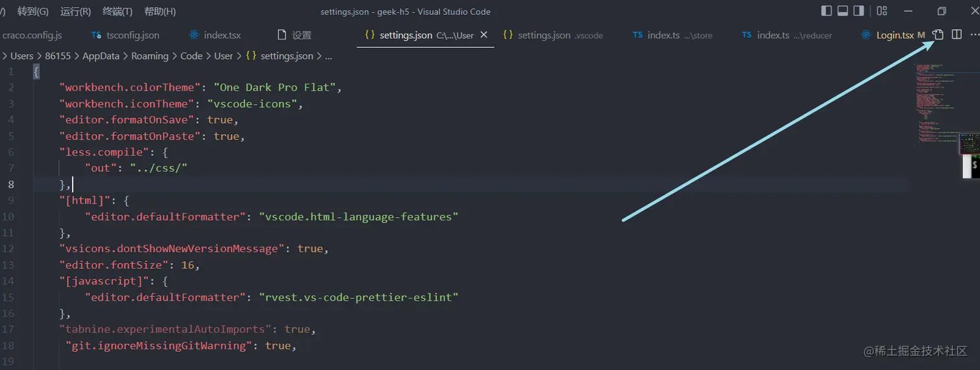Click line number 6 in the gutter

tap(11, 152)
